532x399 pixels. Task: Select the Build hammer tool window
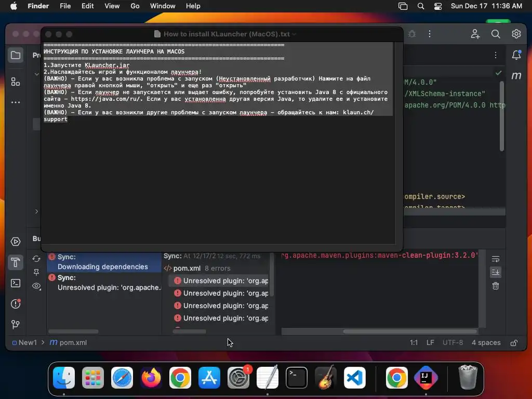pos(16,262)
